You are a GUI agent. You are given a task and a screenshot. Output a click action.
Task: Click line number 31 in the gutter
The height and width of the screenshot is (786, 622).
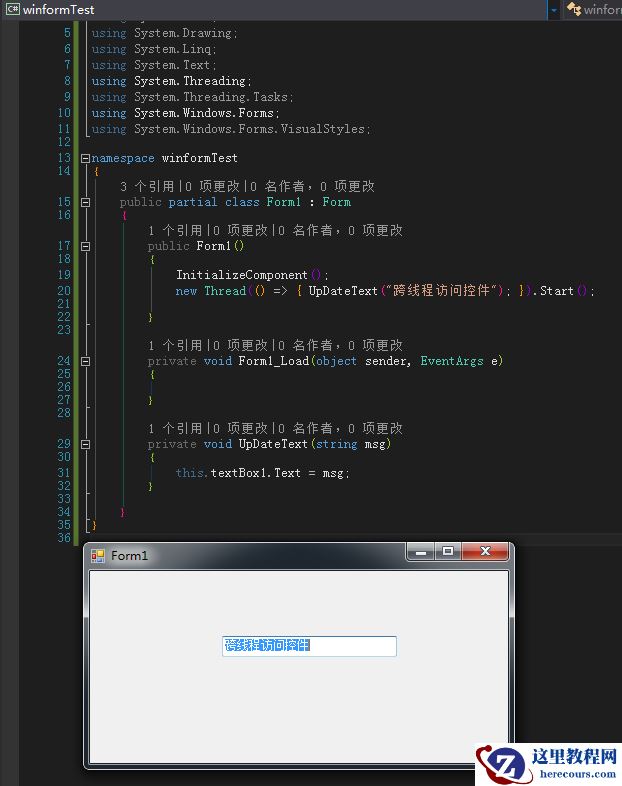tap(64, 473)
